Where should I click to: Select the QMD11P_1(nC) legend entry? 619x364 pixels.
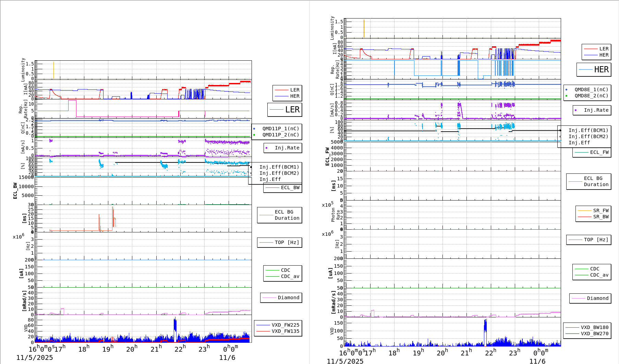pos(280,129)
